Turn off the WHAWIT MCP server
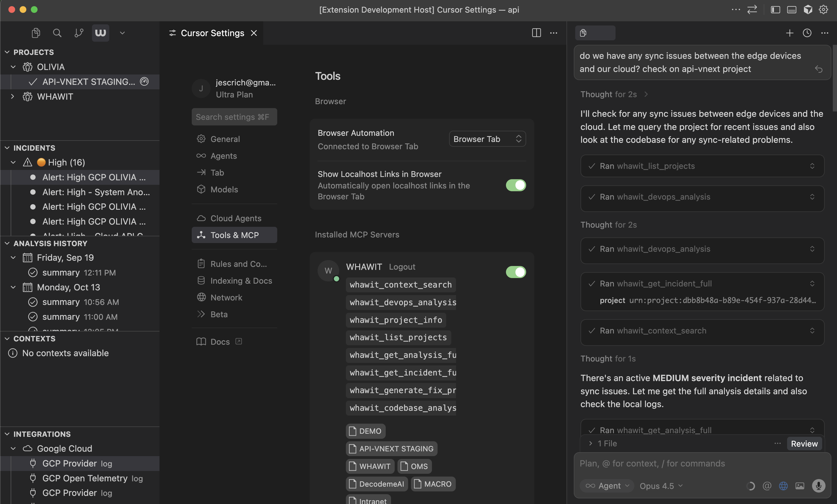 tap(516, 272)
